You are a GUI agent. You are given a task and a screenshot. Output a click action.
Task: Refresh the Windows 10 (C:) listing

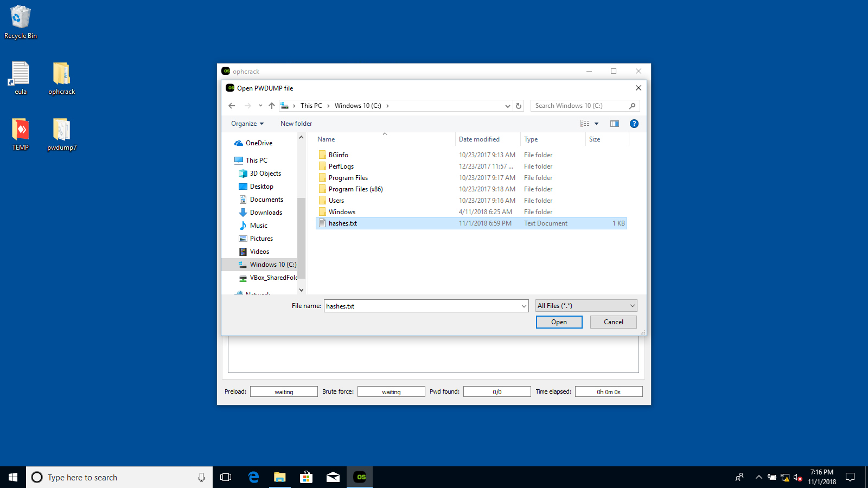(x=519, y=106)
